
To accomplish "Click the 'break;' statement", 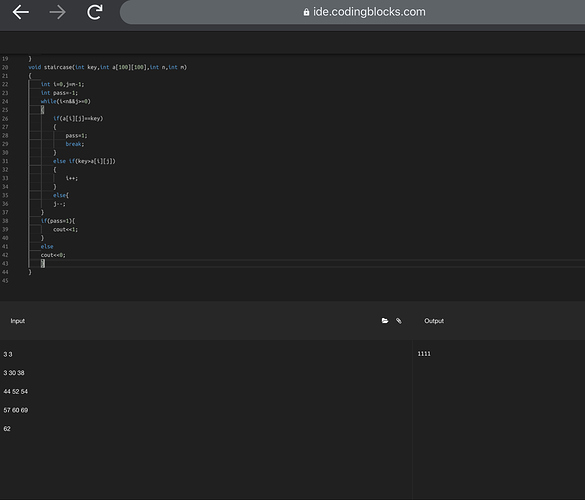I will (75, 144).
